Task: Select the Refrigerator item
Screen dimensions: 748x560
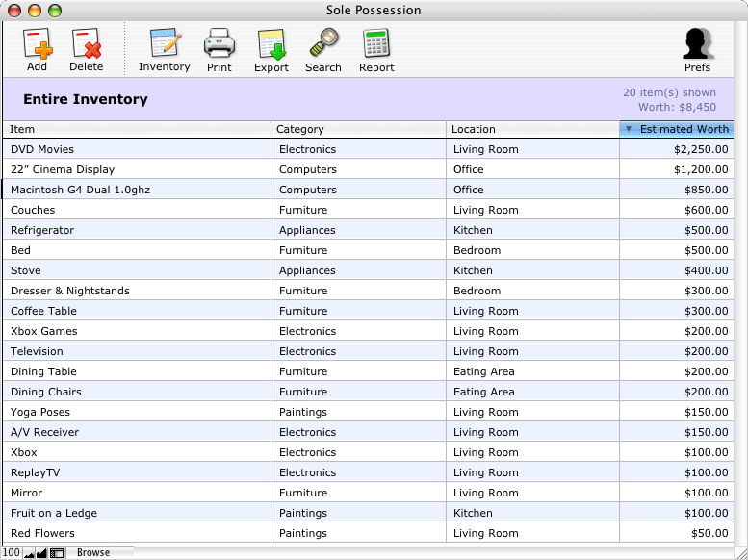Action: point(42,230)
